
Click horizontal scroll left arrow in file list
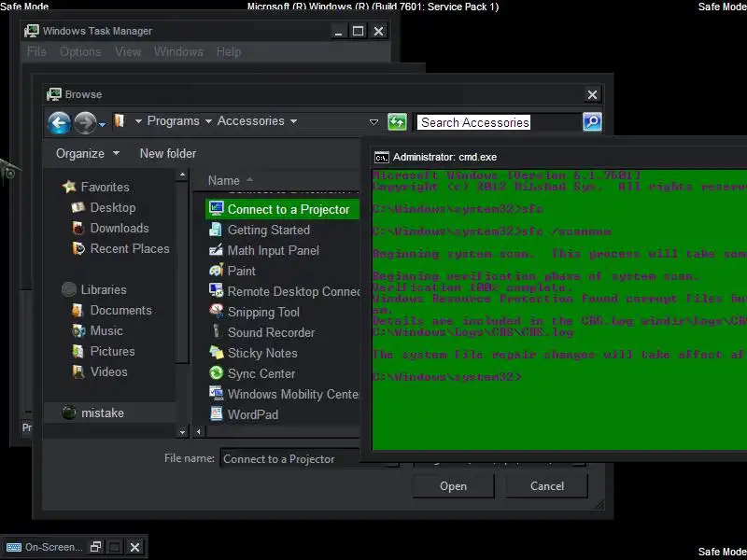pyautogui.click(x=199, y=432)
